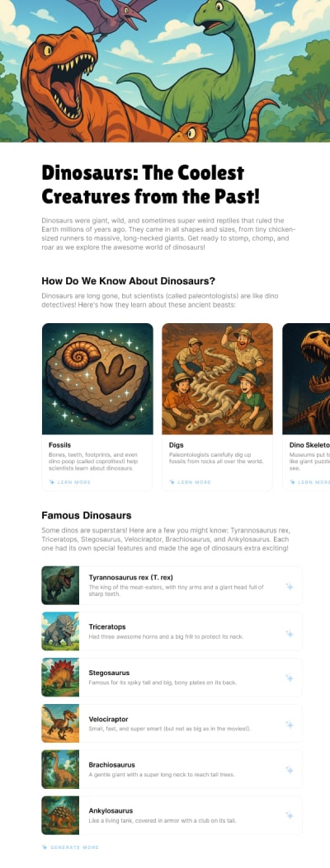330x868 pixels.
Task: Select the Velociraptor list title
Action: (108, 719)
